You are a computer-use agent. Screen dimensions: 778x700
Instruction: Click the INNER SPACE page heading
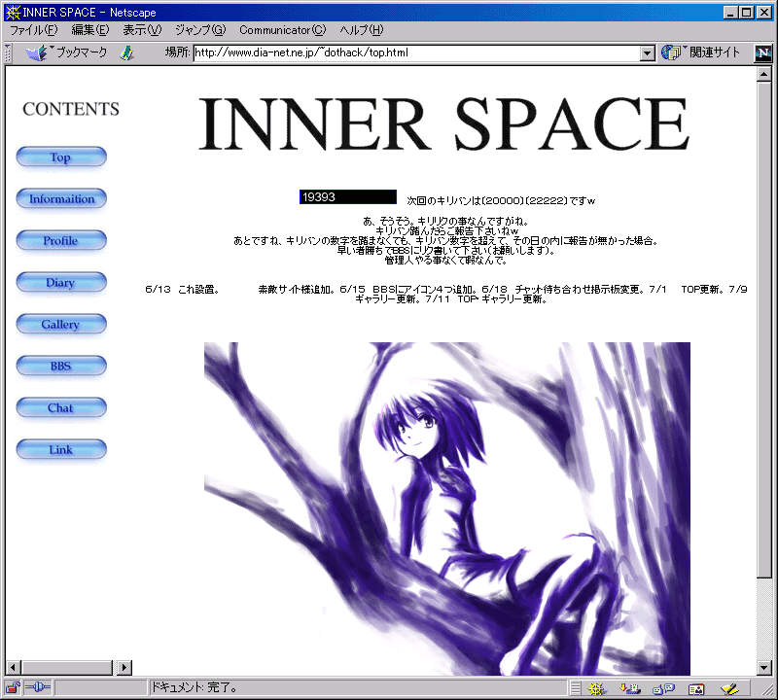444,123
